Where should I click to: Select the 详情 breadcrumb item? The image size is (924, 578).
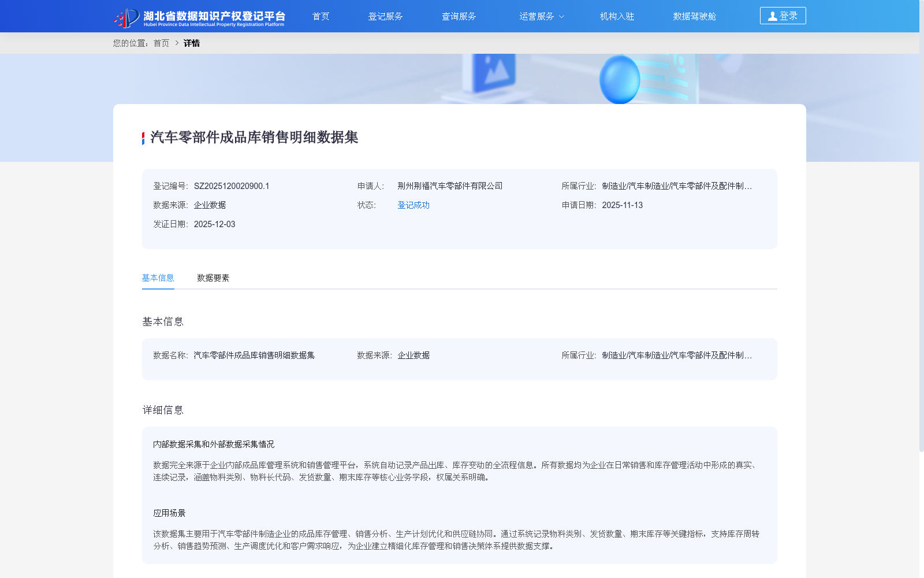point(192,43)
